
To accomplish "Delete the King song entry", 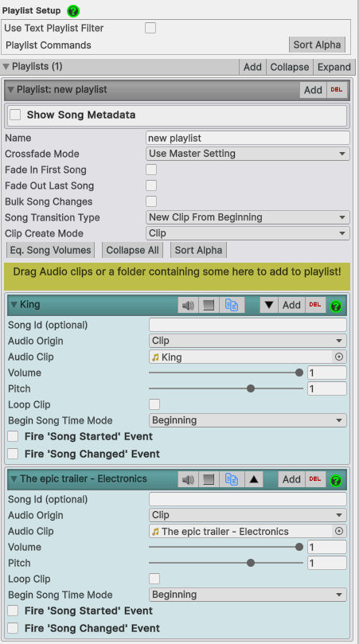I will (315, 305).
